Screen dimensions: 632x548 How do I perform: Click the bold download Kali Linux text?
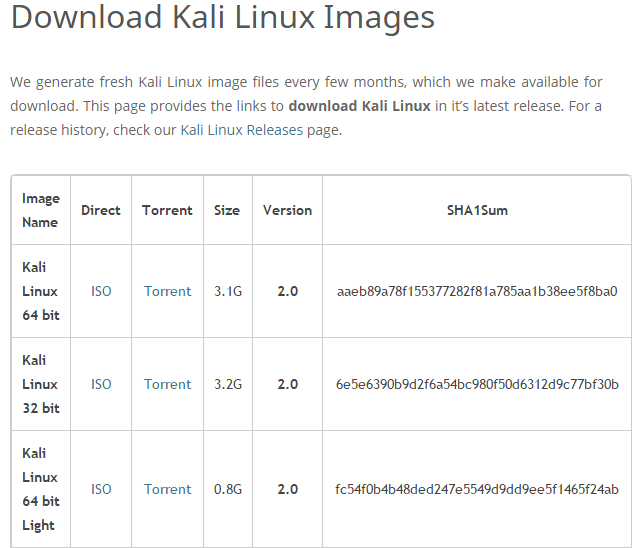pyautogui.click(x=360, y=106)
